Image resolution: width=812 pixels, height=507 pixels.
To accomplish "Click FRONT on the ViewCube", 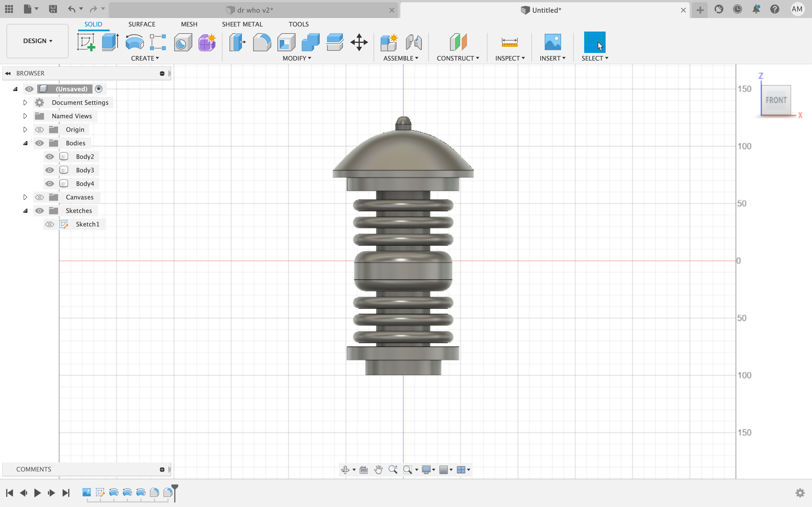I will [776, 100].
